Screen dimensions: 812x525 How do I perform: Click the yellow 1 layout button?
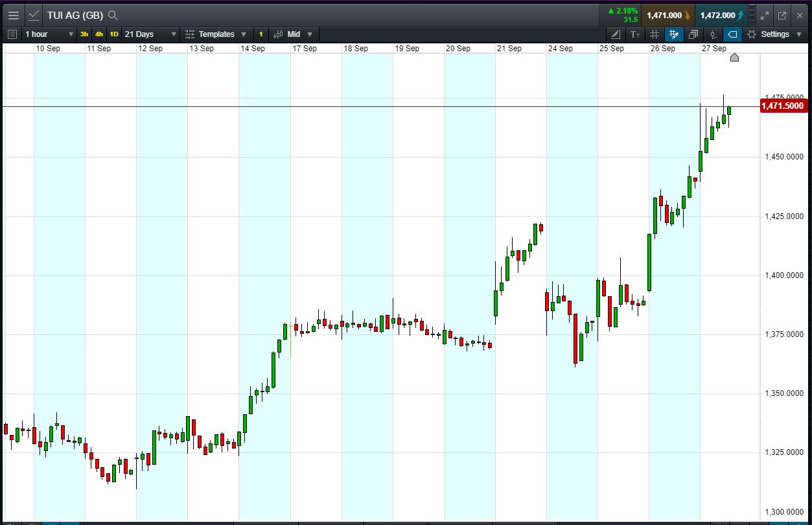pyautogui.click(x=261, y=34)
